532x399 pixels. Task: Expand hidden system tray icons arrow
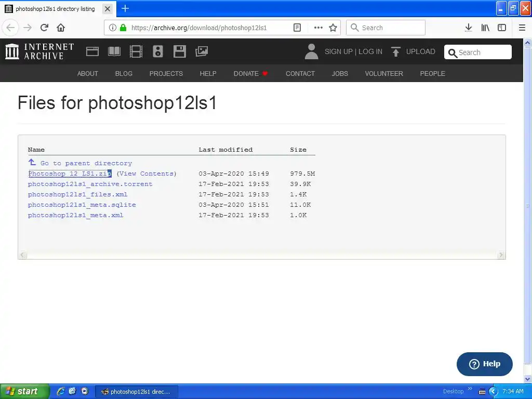pyautogui.click(x=493, y=392)
